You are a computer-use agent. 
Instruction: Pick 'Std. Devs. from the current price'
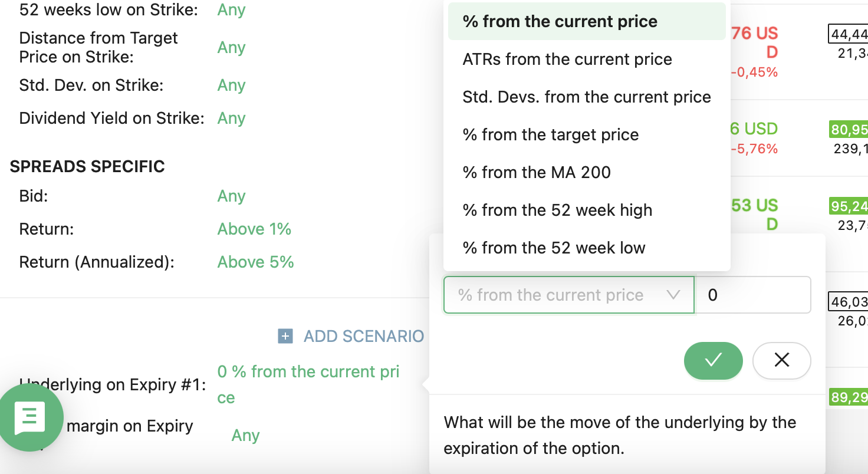point(587,97)
